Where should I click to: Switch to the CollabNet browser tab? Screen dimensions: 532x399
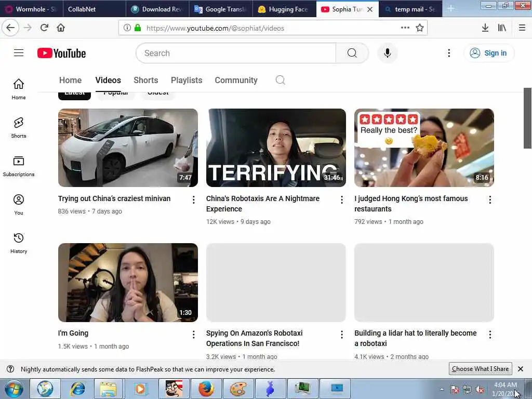click(95, 9)
